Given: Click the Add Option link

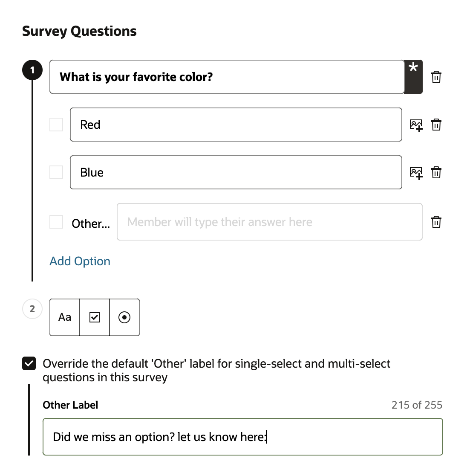Looking at the screenshot, I should [80, 261].
